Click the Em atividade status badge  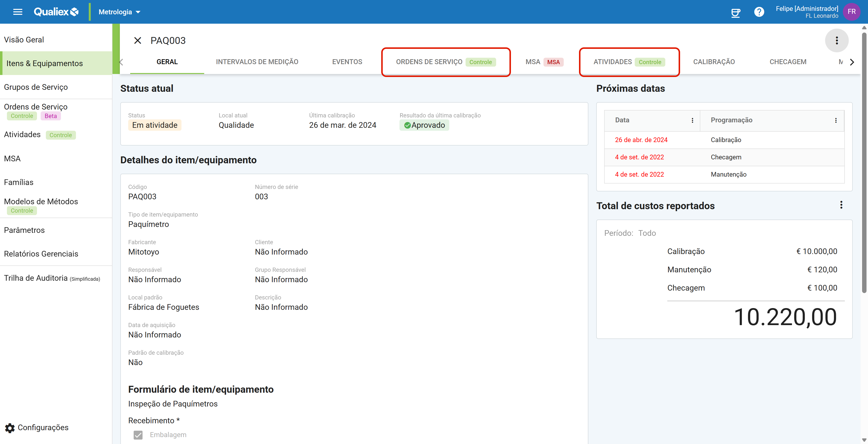[x=155, y=125]
